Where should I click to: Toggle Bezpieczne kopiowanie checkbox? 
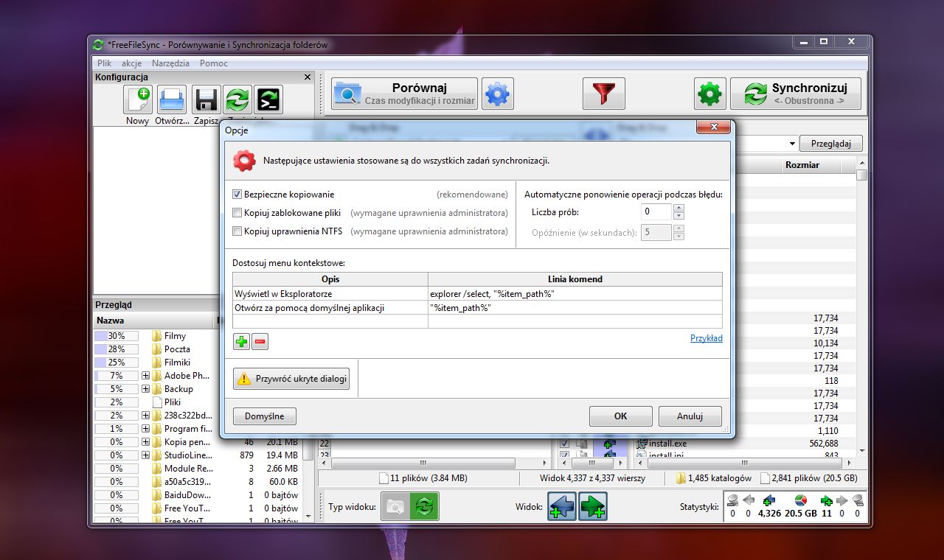[x=237, y=195]
